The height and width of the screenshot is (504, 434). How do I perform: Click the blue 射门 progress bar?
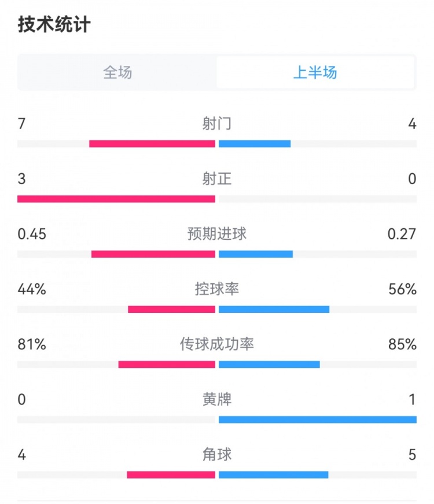tap(255, 144)
